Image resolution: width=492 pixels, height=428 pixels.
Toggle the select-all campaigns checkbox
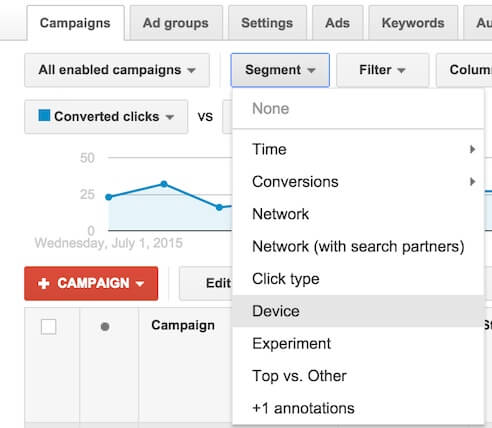pos(48,326)
